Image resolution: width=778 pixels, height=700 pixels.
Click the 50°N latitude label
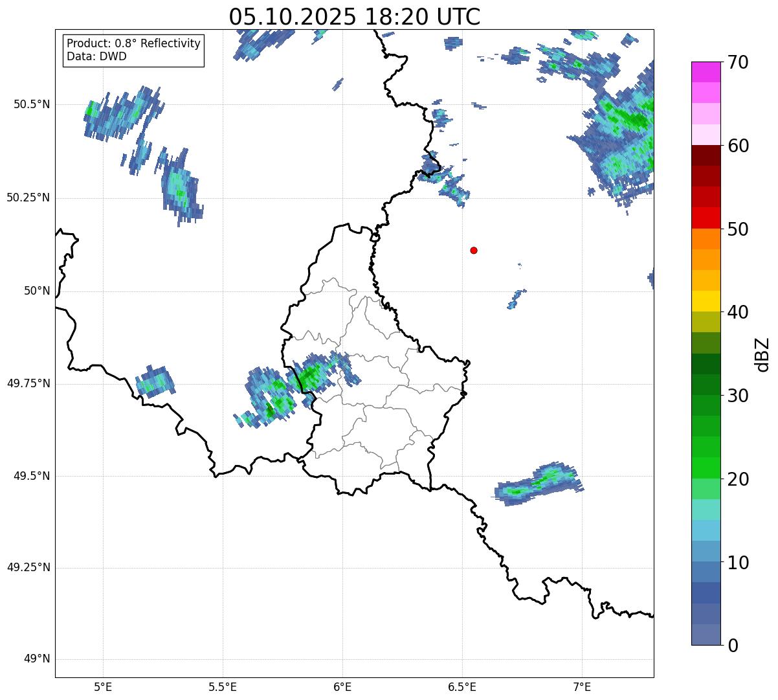point(37,291)
